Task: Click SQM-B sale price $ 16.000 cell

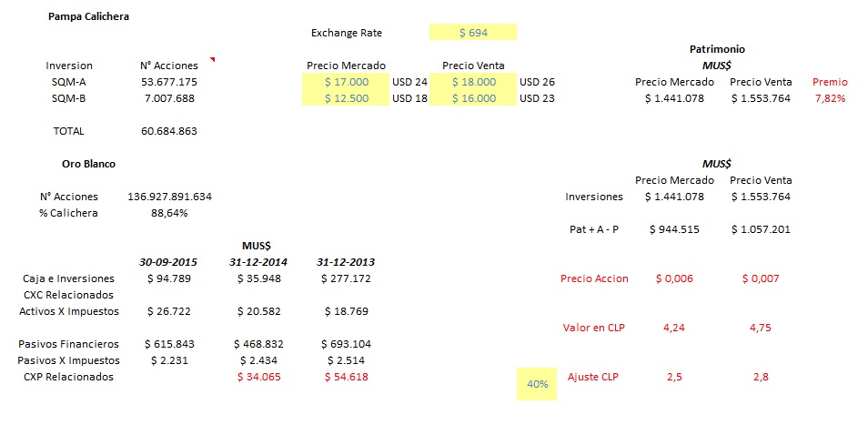Action: [x=473, y=98]
